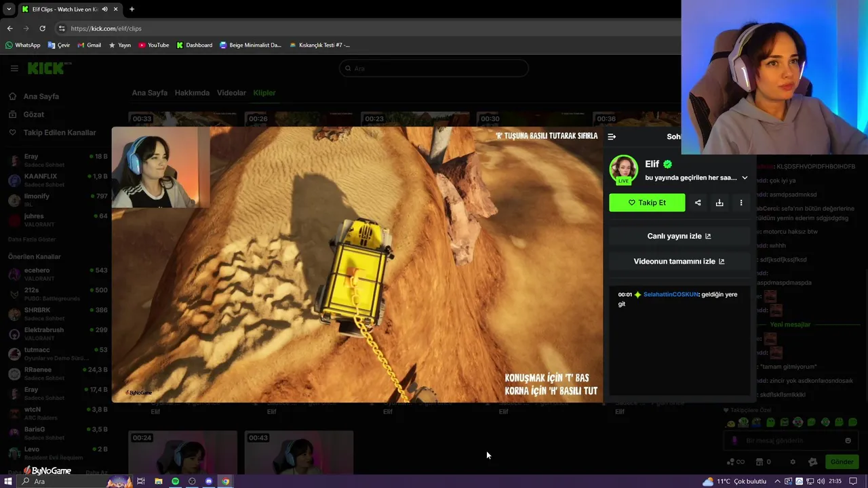
Task: Mute the tab audio speaker icon
Action: point(104,9)
